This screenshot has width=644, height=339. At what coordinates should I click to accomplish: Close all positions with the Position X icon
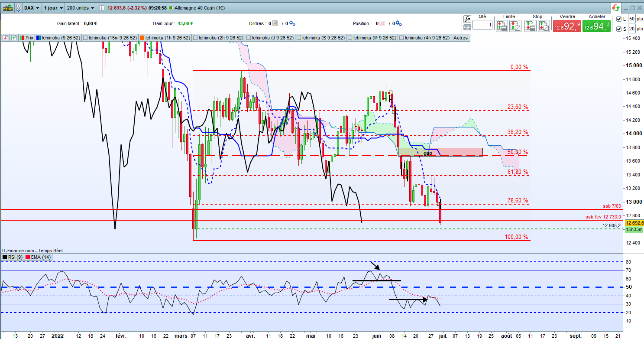[382, 23]
